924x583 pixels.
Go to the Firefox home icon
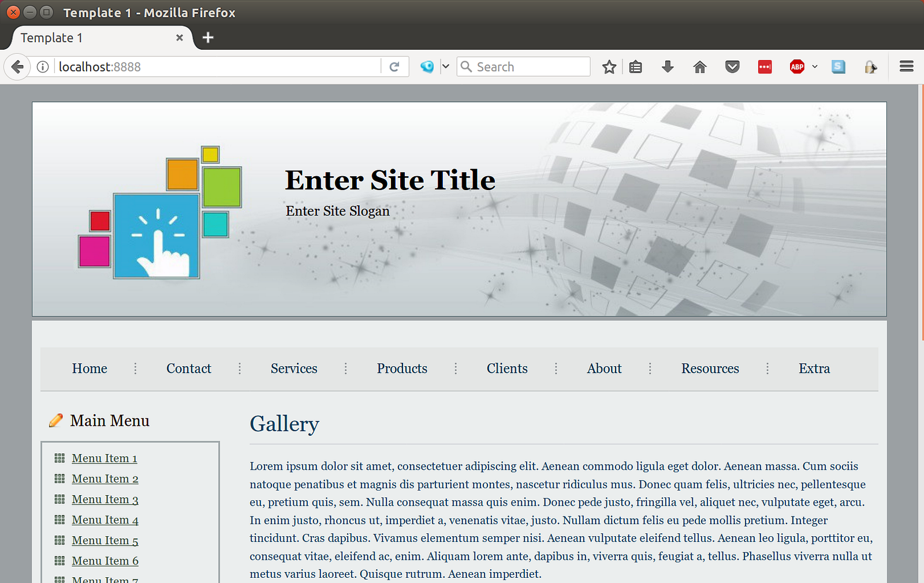700,67
